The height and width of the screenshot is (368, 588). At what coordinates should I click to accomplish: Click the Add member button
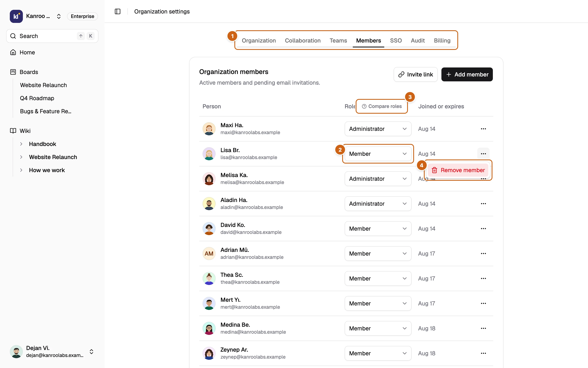tap(467, 74)
